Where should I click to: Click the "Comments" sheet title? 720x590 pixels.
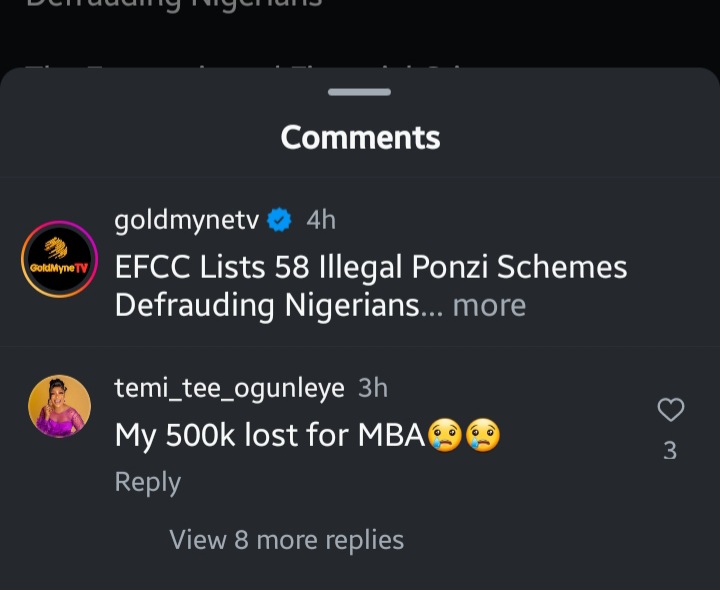coord(360,137)
